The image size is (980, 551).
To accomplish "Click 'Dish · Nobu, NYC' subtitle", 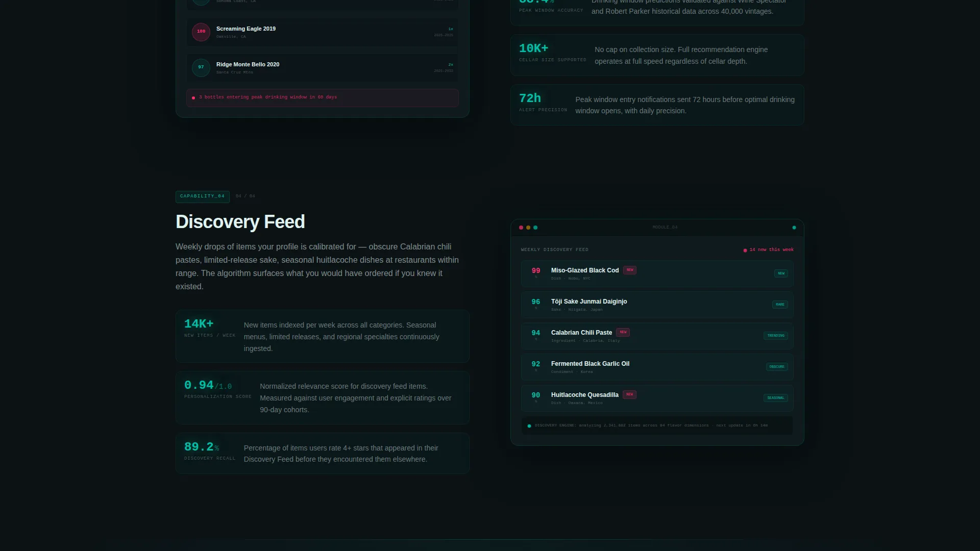I will click(571, 279).
